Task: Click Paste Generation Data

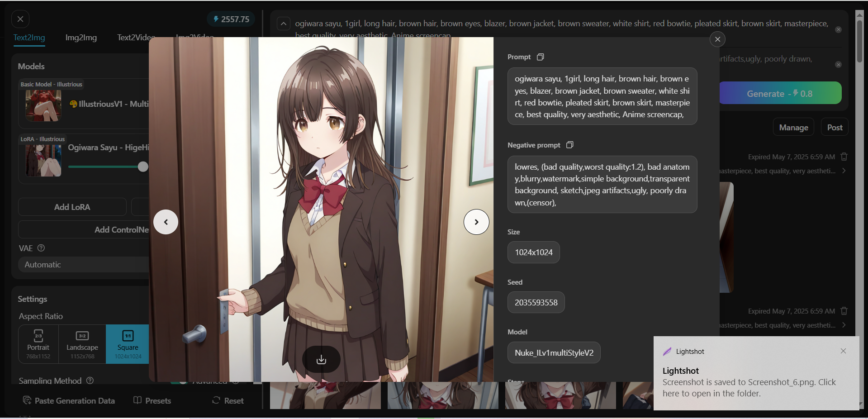Action: (69, 400)
